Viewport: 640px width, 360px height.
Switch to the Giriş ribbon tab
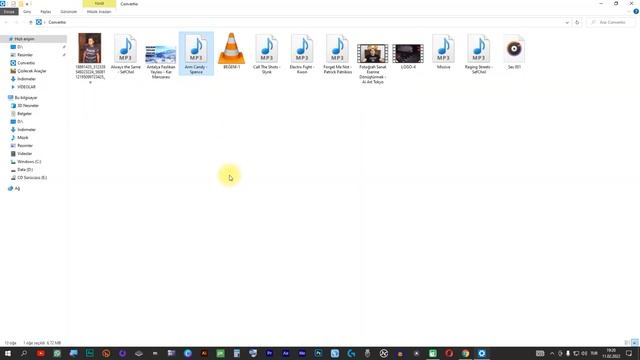tap(27, 12)
